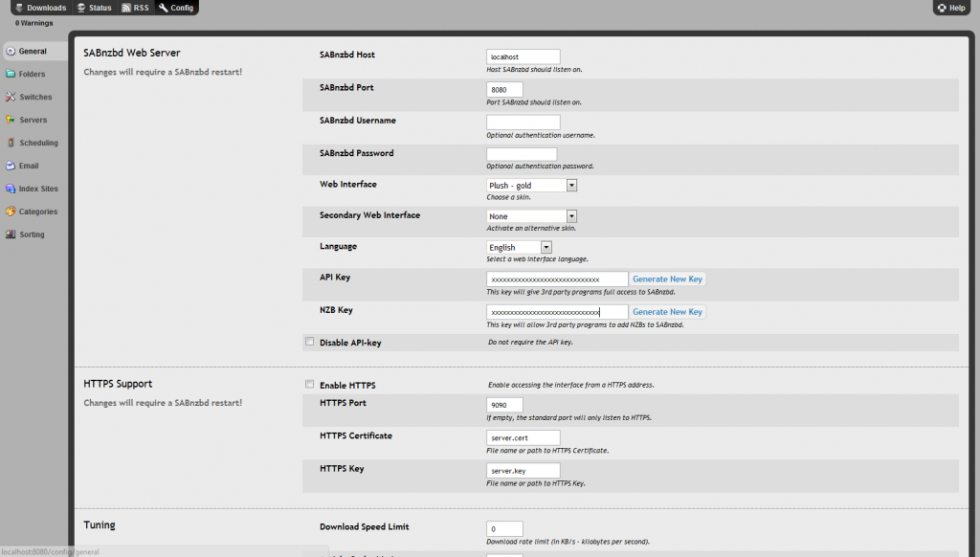This screenshot has height=557, width=980.
Task: Generate a new NZB Key
Action: [x=667, y=311]
